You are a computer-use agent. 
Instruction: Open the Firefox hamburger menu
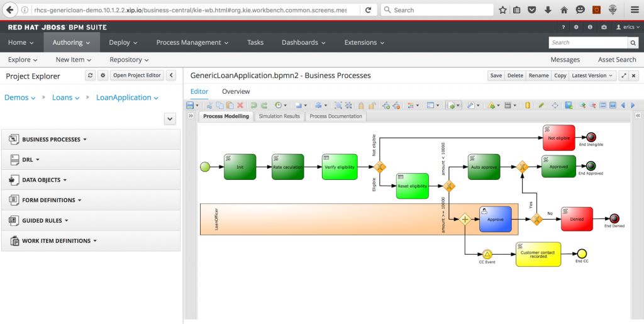pos(635,10)
